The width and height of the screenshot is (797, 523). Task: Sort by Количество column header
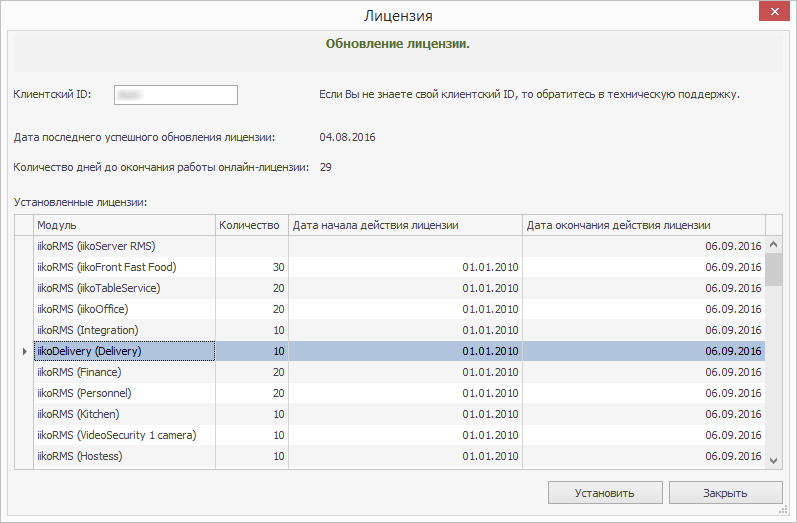(x=250, y=225)
